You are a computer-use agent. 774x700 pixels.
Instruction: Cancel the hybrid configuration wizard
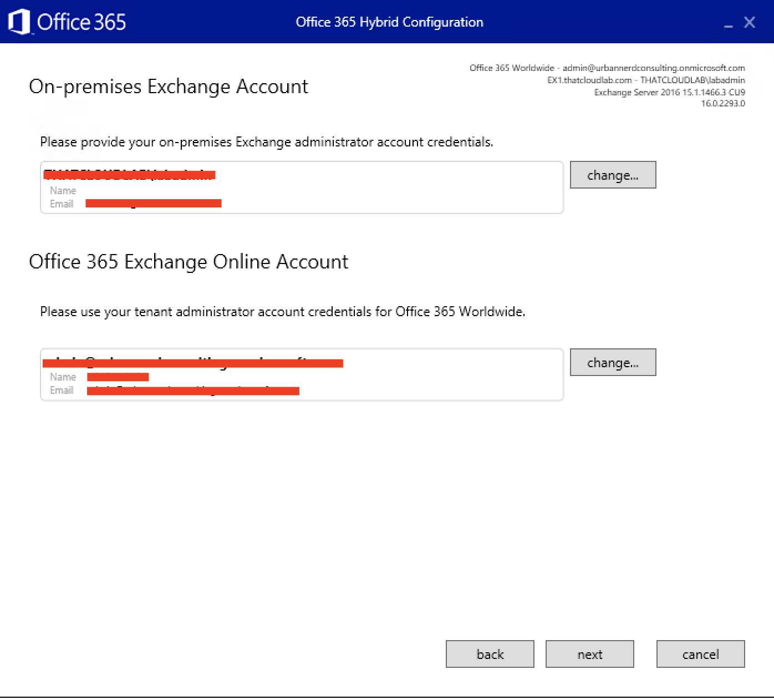tap(700, 655)
